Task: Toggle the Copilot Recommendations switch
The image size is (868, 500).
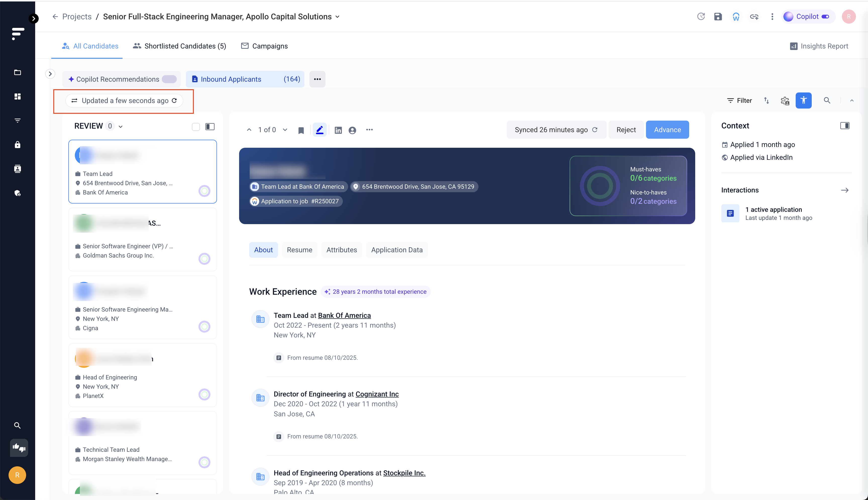Action: point(169,79)
